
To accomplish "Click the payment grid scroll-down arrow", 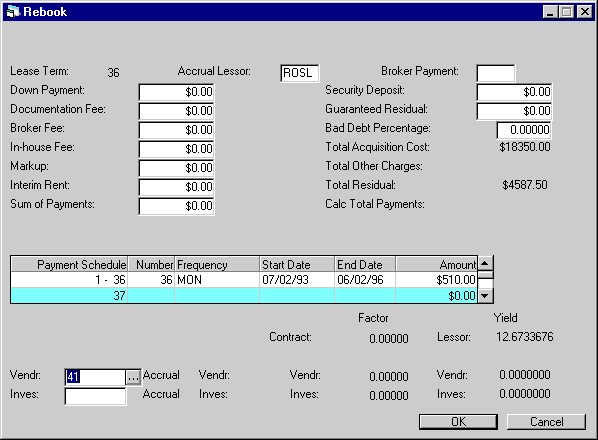I will tap(485, 295).
